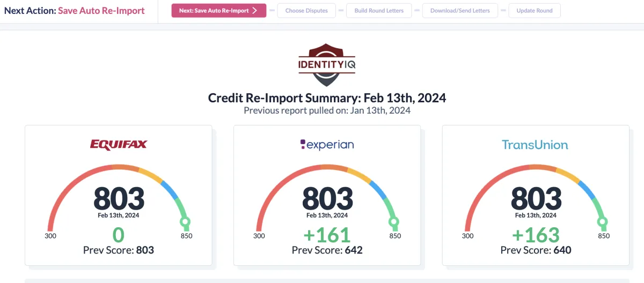This screenshot has height=283, width=644.
Task: Click the IdentityIQ shield logo
Action: 327,65
